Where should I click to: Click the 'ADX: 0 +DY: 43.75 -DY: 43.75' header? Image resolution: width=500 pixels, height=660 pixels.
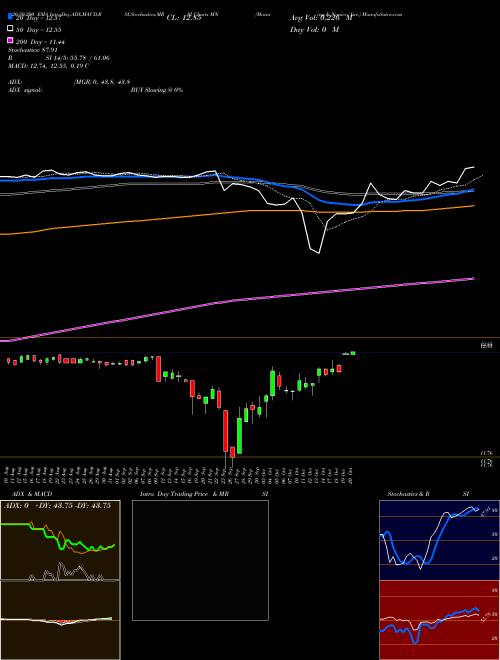pyautogui.click(x=57, y=505)
